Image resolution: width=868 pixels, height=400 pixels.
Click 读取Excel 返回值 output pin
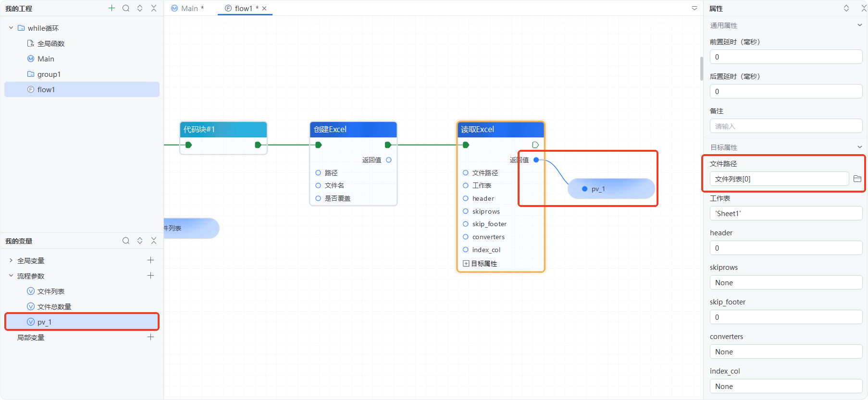point(536,160)
